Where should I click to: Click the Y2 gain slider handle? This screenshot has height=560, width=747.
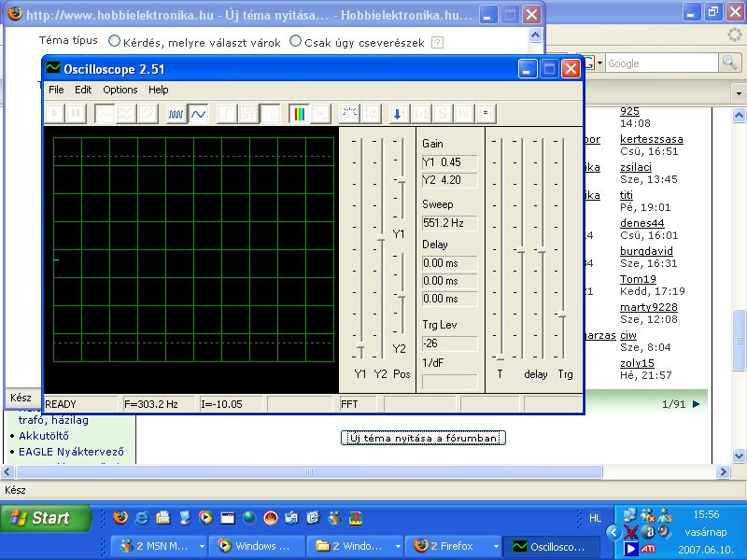pyautogui.click(x=381, y=238)
